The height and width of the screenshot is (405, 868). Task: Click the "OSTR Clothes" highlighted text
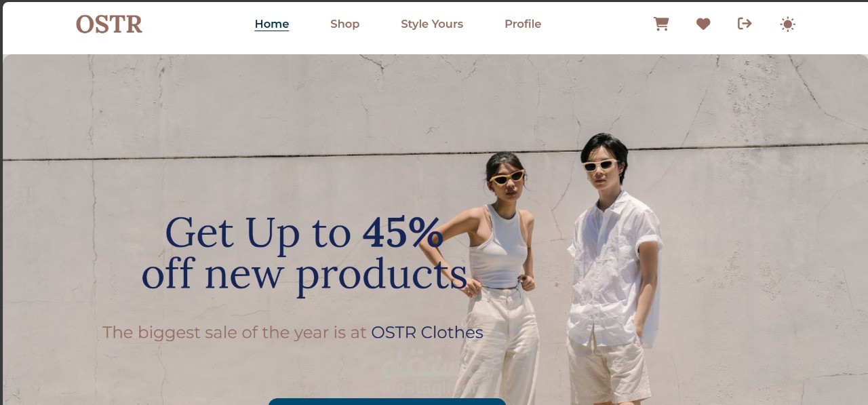[x=427, y=332]
